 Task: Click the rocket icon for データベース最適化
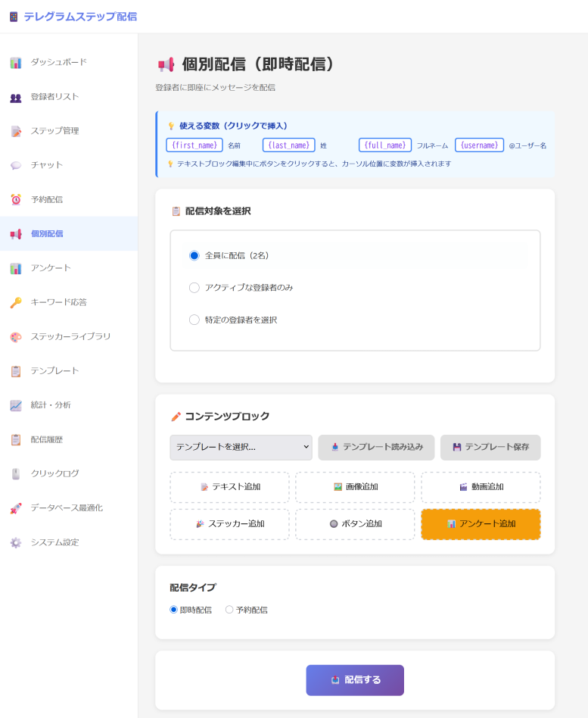click(16, 508)
